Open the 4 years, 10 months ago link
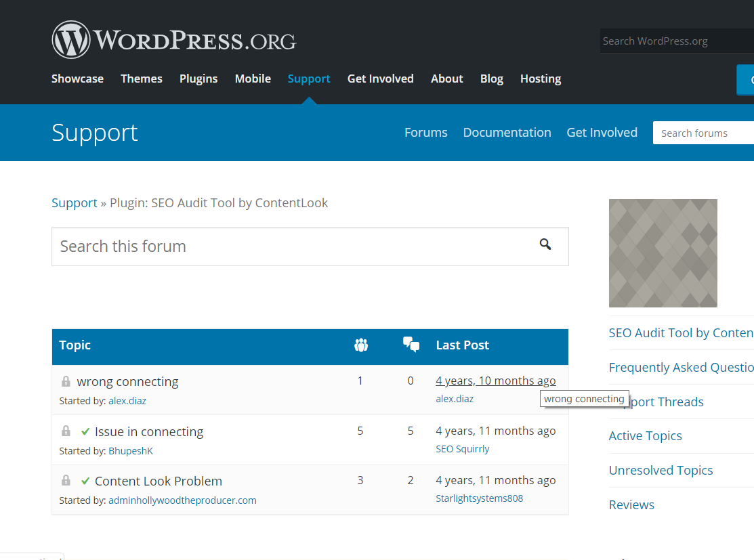 pos(496,381)
